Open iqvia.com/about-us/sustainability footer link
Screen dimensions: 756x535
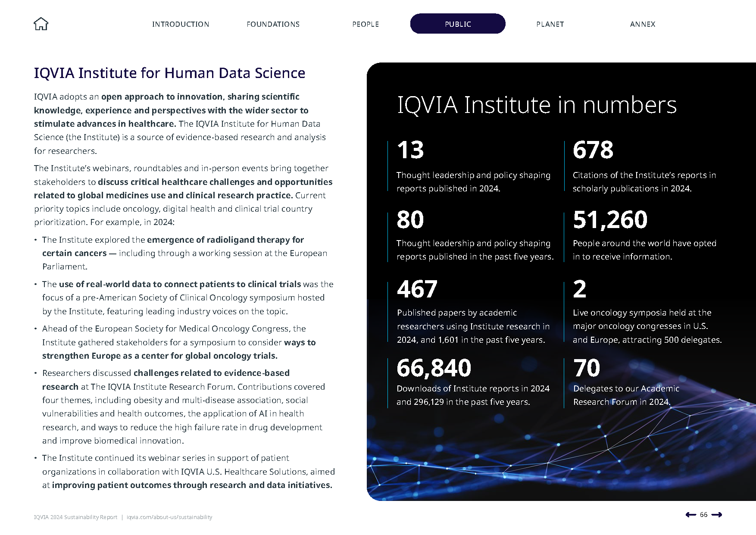pyautogui.click(x=169, y=517)
